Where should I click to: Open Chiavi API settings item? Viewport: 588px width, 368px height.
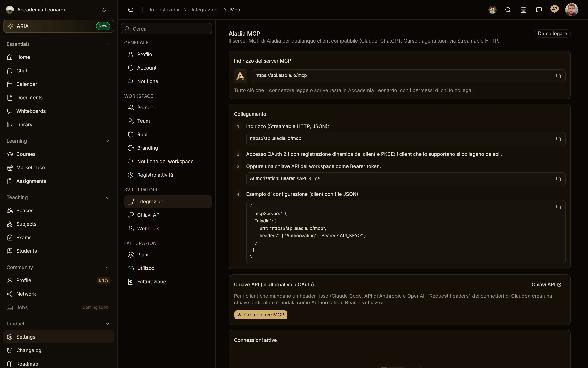point(168,215)
